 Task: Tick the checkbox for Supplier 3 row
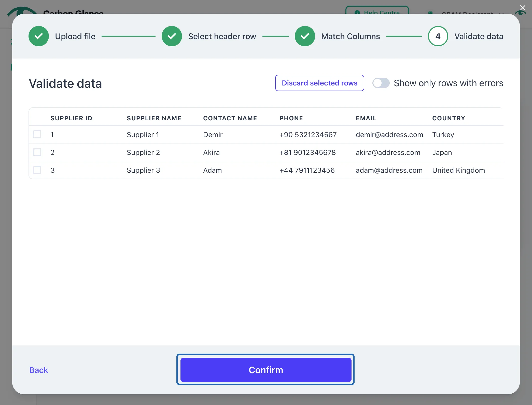point(37,170)
